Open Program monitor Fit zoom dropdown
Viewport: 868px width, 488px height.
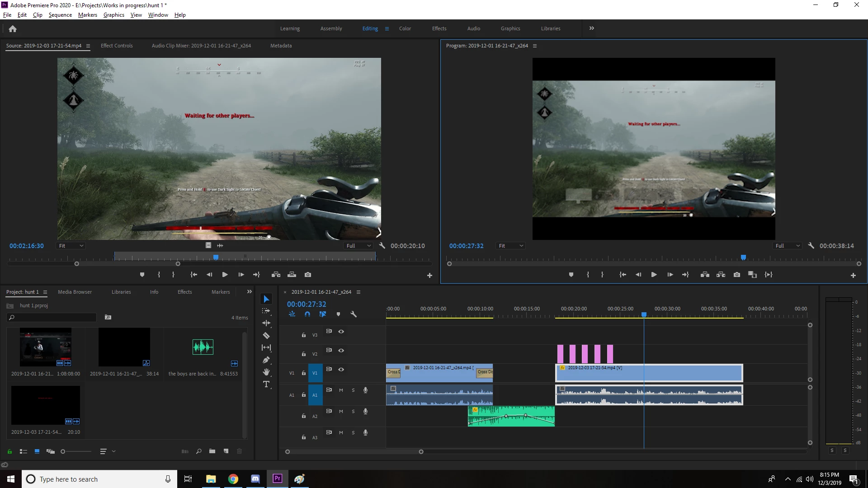click(x=511, y=246)
